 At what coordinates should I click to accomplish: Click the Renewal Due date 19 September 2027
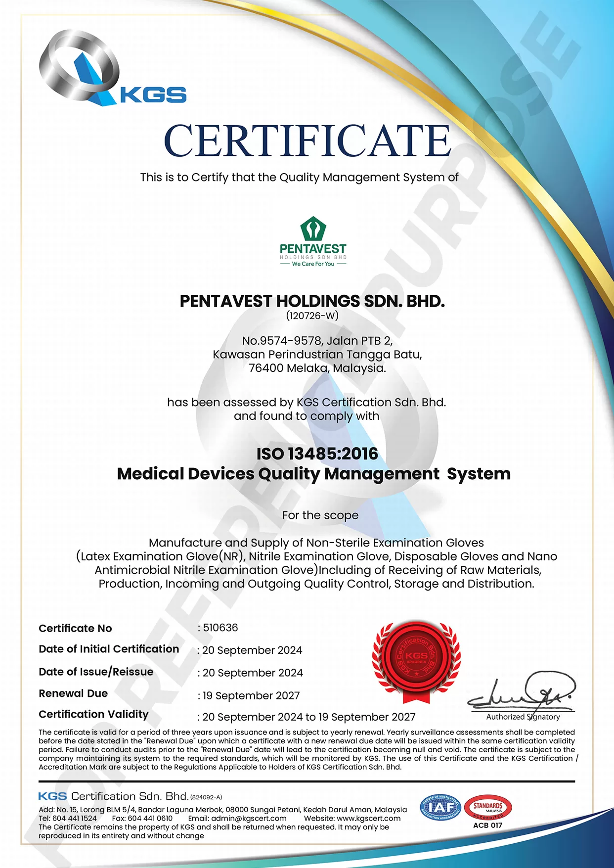[x=251, y=695]
